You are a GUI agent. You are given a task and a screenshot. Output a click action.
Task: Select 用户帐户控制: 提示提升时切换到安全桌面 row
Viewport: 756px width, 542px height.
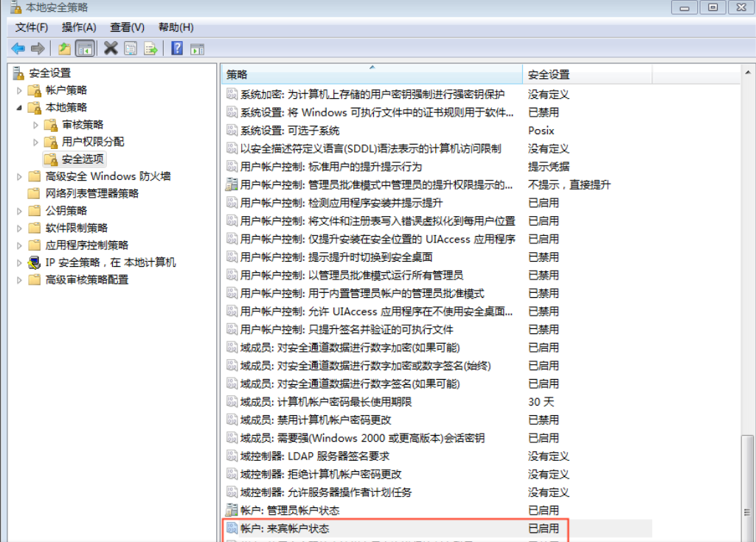[437, 257]
